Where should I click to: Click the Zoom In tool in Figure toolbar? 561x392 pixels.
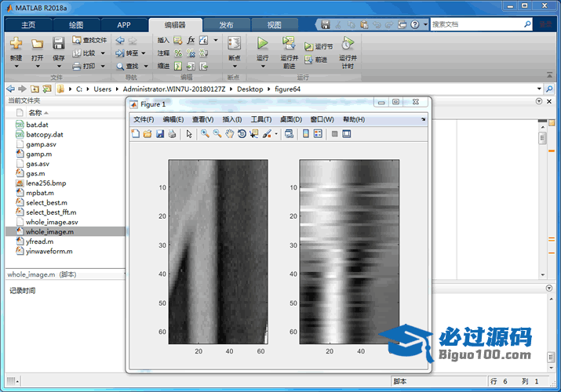pos(204,134)
